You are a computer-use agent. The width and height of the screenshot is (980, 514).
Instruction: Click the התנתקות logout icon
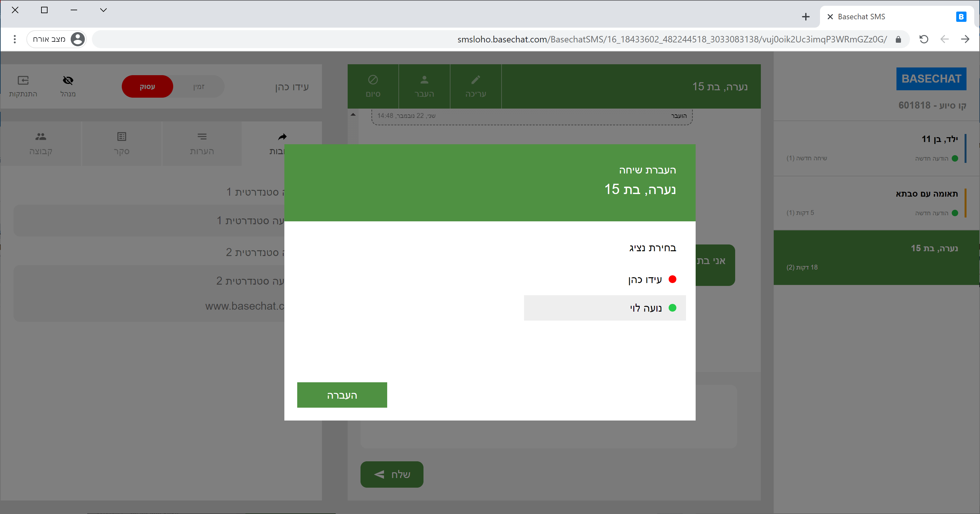tap(23, 81)
